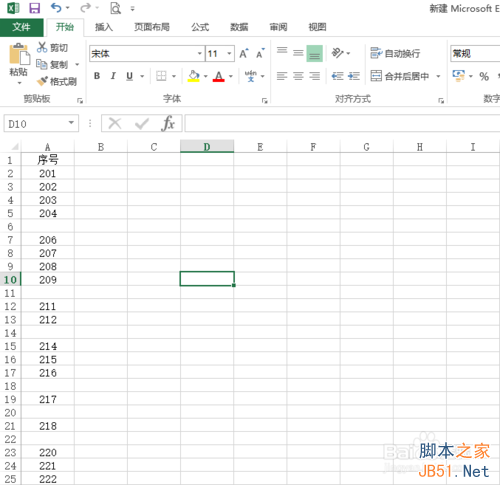Click the insert function fx icon
The width and height of the screenshot is (500, 485).
tap(168, 124)
